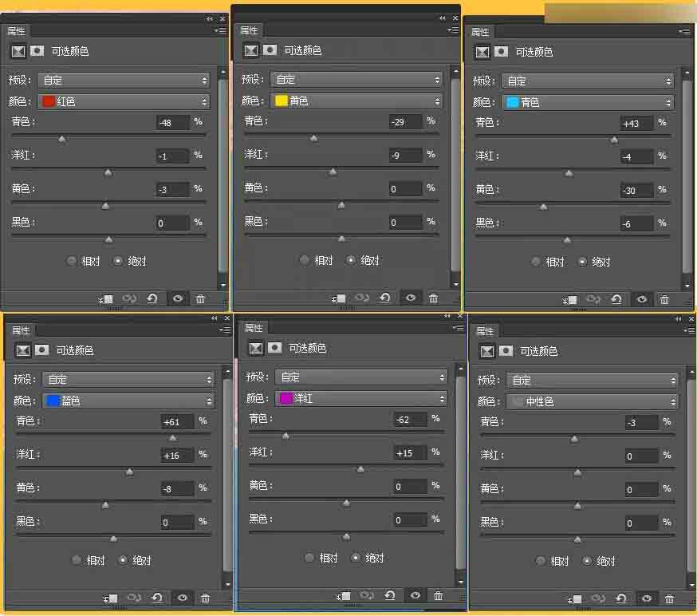Image resolution: width=697 pixels, height=616 pixels.
Task: Delete the adjustment in the 蓝色 panel
Action: (x=205, y=598)
